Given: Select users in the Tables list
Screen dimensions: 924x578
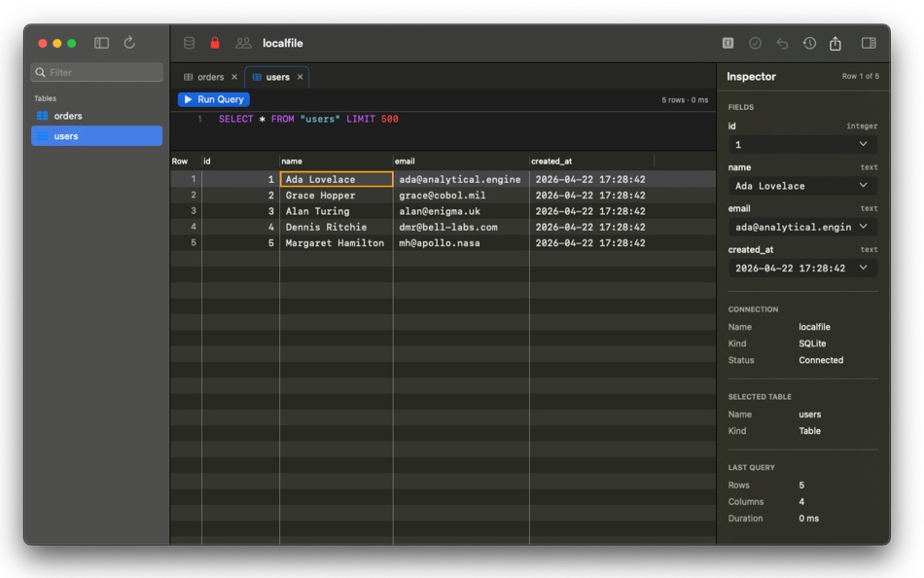Looking at the screenshot, I should tap(96, 136).
